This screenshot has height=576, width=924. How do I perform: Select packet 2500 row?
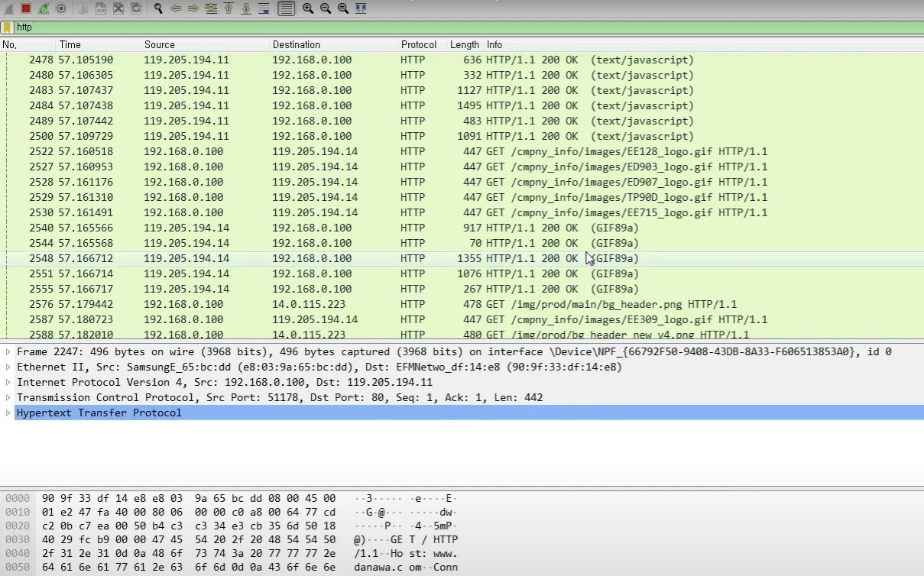462,136
